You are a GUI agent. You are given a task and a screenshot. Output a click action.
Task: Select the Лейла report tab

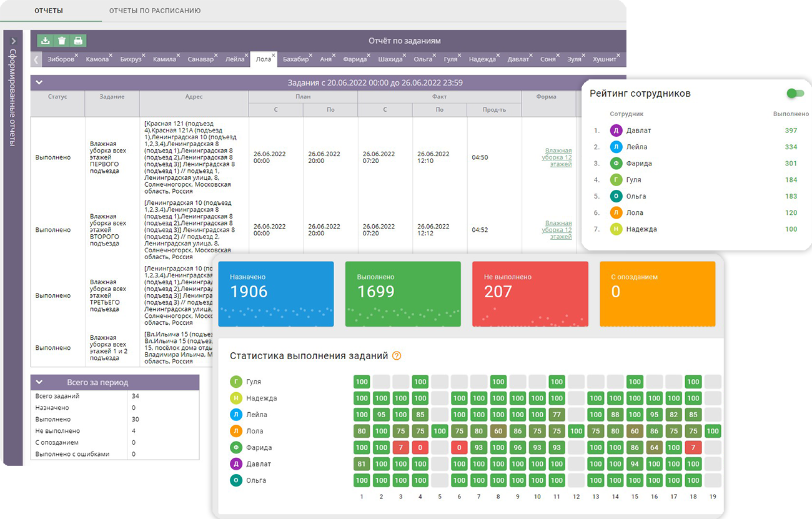coord(235,59)
